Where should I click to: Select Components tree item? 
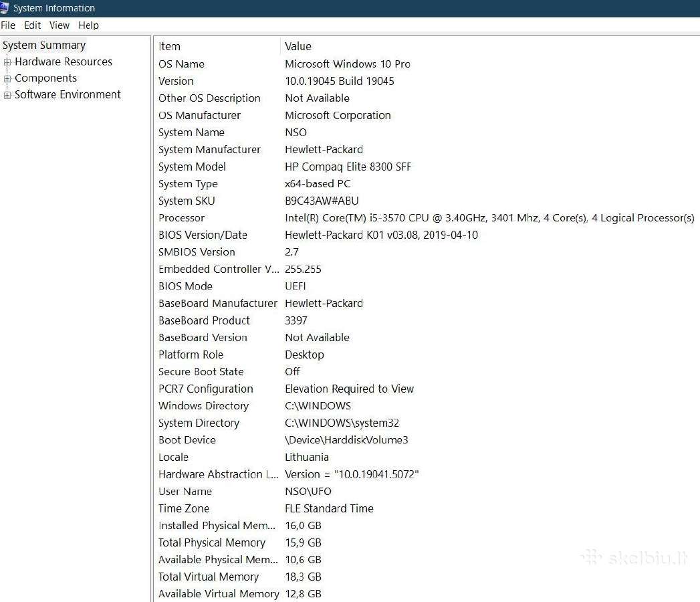(x=45, y=78)
